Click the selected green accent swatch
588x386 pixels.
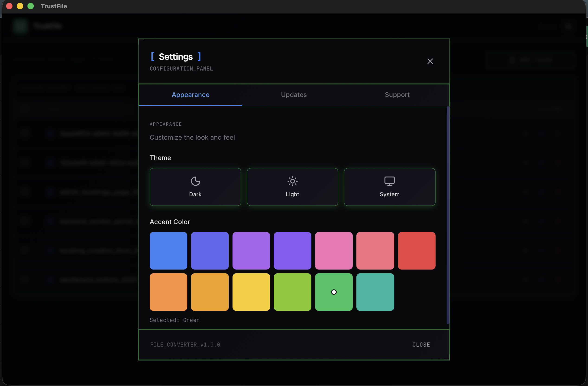coord(333,292)
